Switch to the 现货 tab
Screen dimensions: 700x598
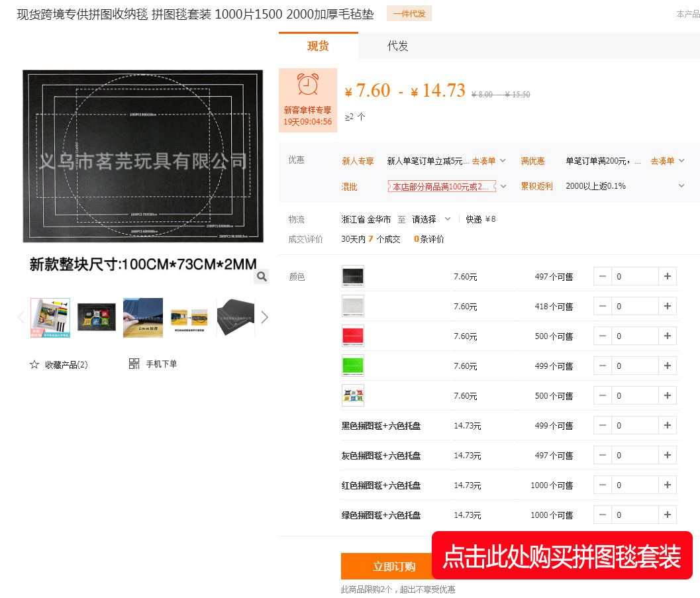[x=318, y=46]
